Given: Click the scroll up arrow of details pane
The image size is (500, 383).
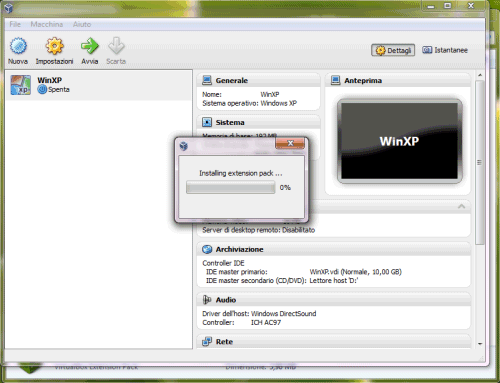Looking at the screenshot, I should 480,75.
